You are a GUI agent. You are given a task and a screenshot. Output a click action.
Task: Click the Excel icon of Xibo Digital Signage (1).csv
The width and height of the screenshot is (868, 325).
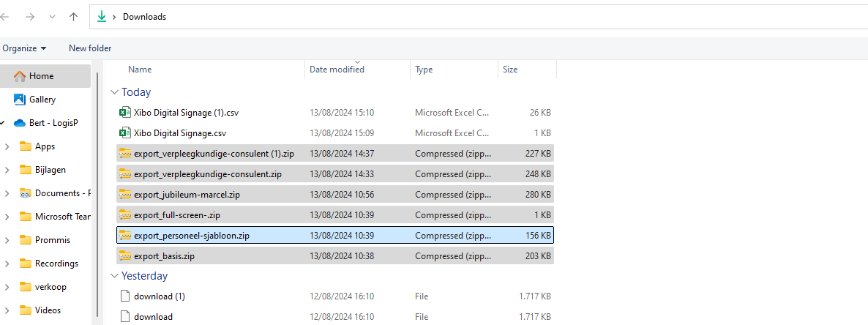tap(124, 113)
